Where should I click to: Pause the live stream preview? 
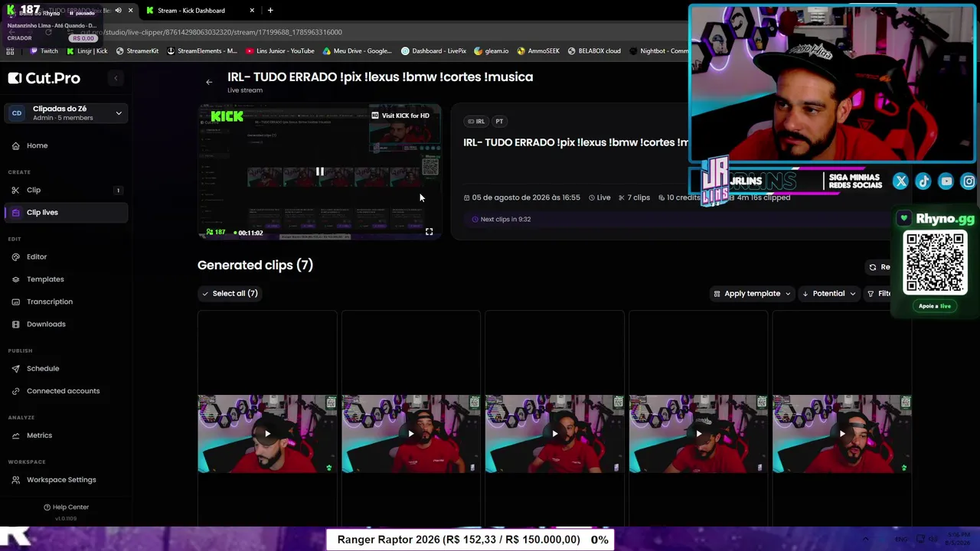[320, 171]
